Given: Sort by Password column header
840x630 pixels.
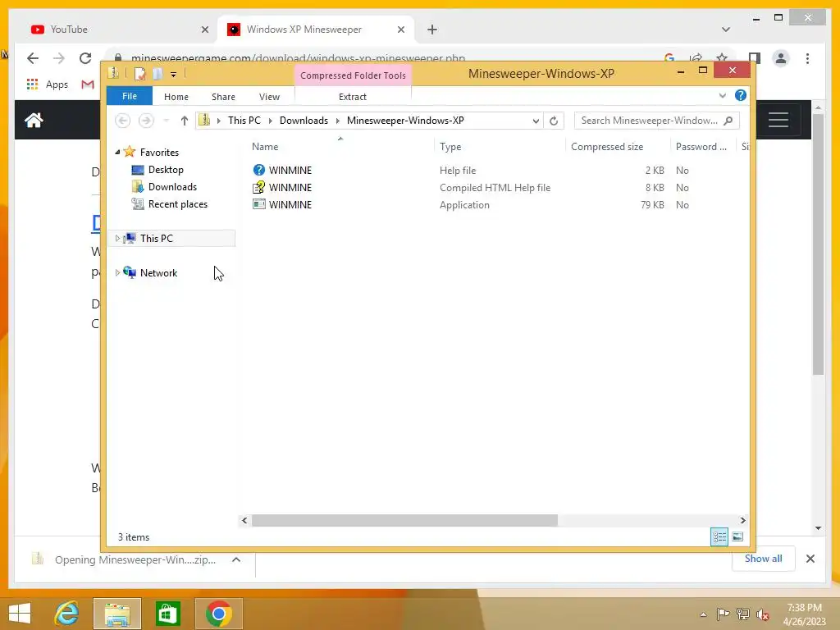Looking at the screenshot, I should (x=701, y=147).
